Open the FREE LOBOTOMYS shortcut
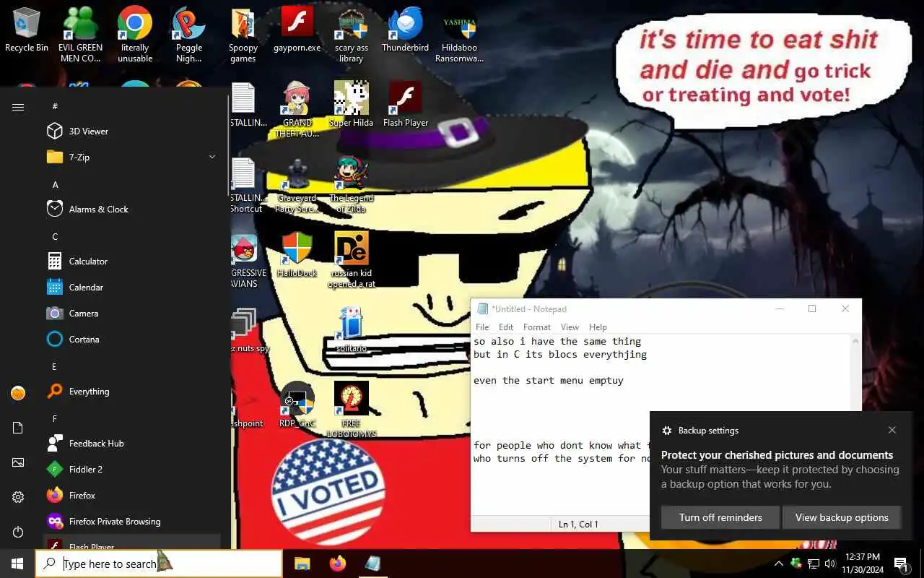This screenshot has height=578, width=924. [352, 410]
